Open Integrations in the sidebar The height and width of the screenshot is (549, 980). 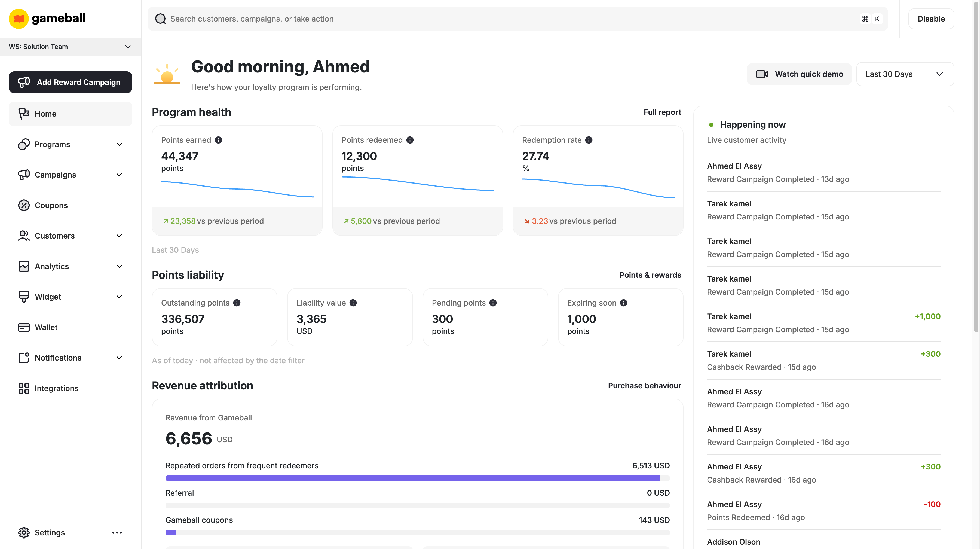click(71, 388)
